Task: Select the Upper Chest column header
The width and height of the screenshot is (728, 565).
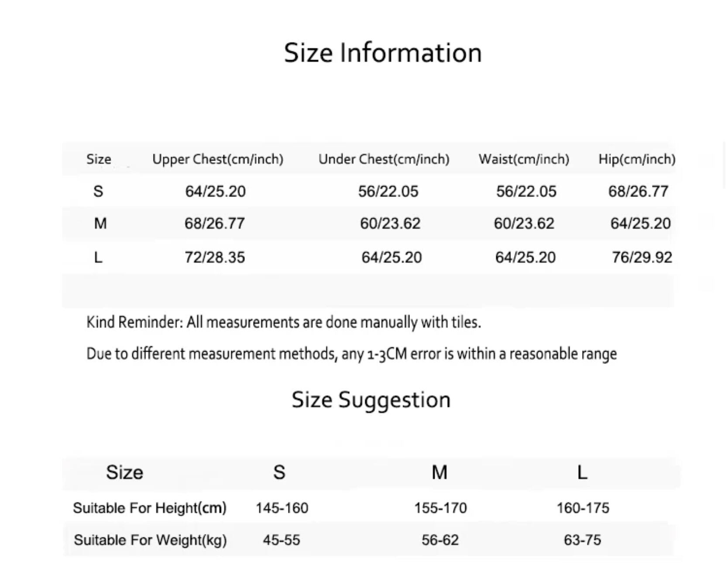Action: pos(218,159)
